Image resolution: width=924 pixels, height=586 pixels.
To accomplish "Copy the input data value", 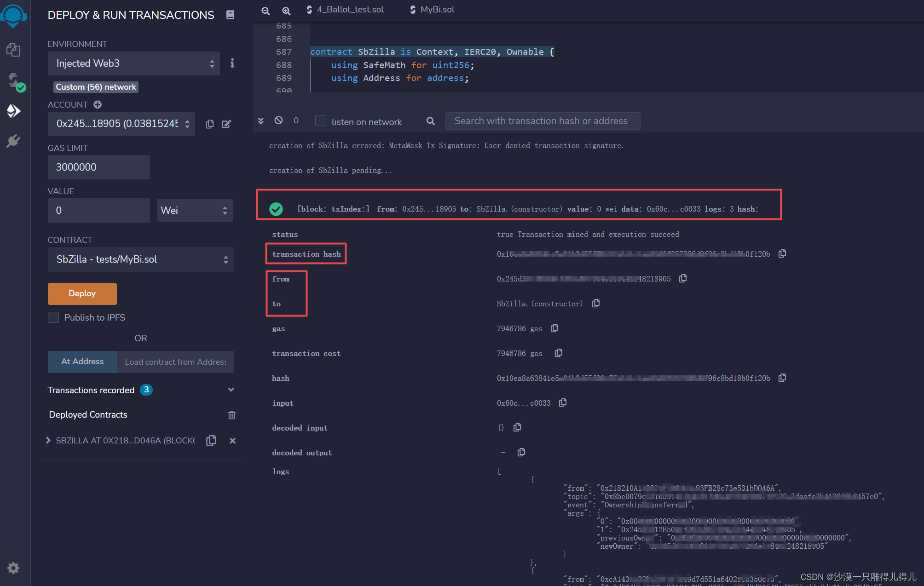I will click(563, 402).
